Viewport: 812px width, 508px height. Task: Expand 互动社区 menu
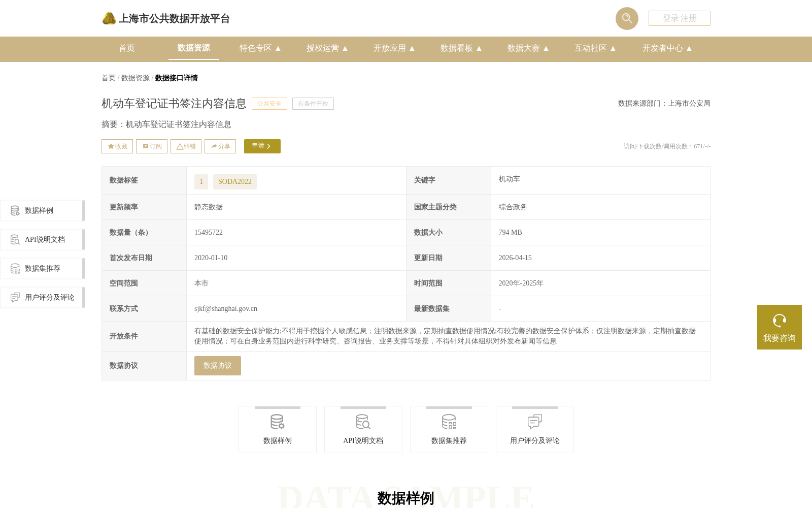point(595,48)
